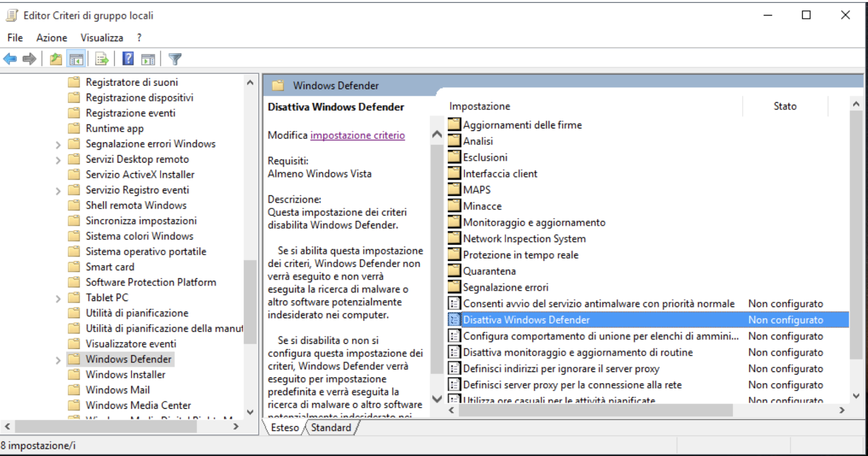The image size is (868, 456).
Task: Open the File menu
Action: pos(15,38)
